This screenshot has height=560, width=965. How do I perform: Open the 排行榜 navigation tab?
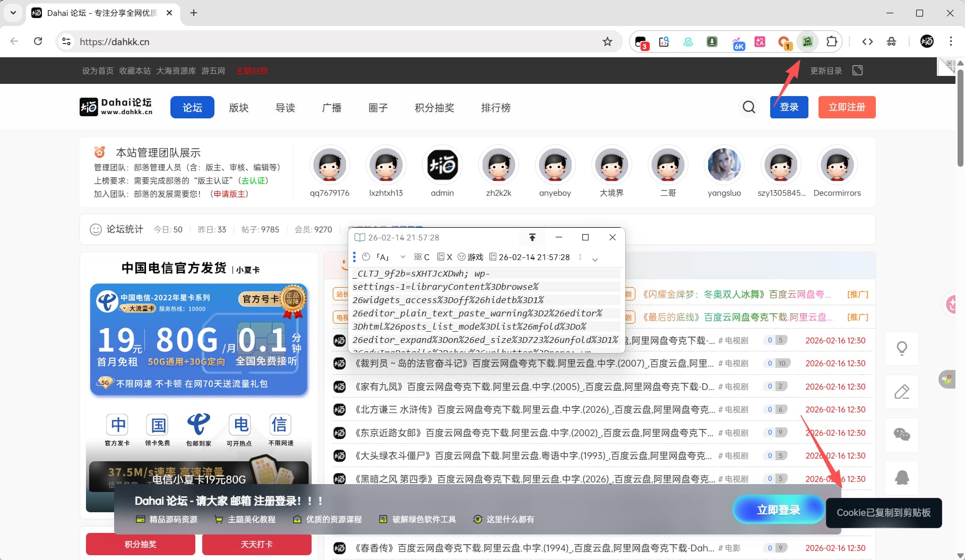(x=496, y=107)
